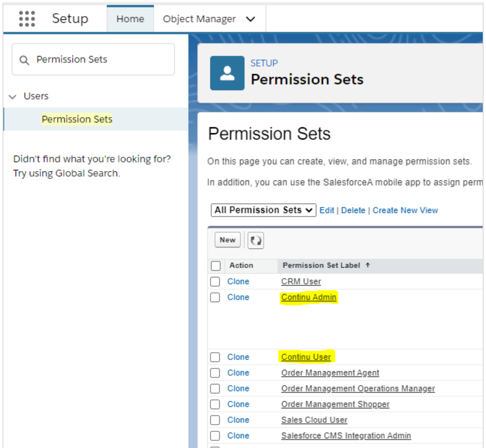Switch to the Home tab
The width and height of the screenshot is (486, 448).
[130, 19]
